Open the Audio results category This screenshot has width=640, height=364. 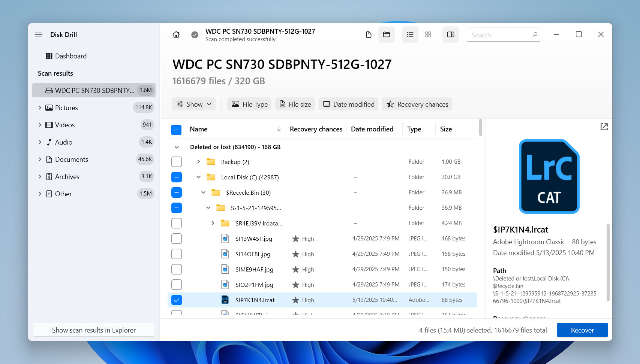click(94, 142)
